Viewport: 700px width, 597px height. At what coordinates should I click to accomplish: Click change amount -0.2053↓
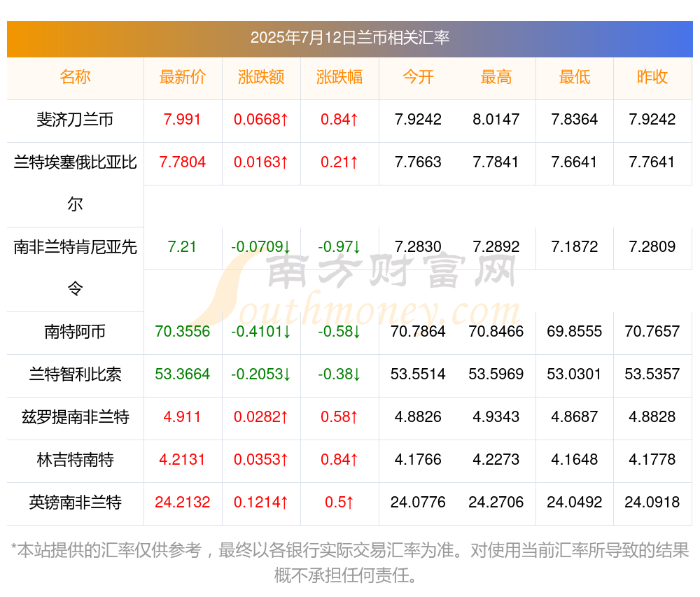tap(260, 374)
